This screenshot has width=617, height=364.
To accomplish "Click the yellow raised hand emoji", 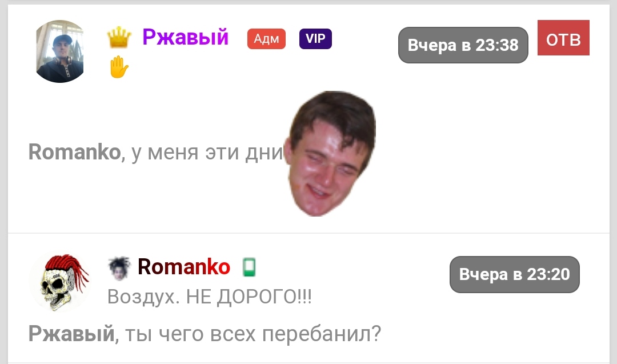I will pos(119,67).
